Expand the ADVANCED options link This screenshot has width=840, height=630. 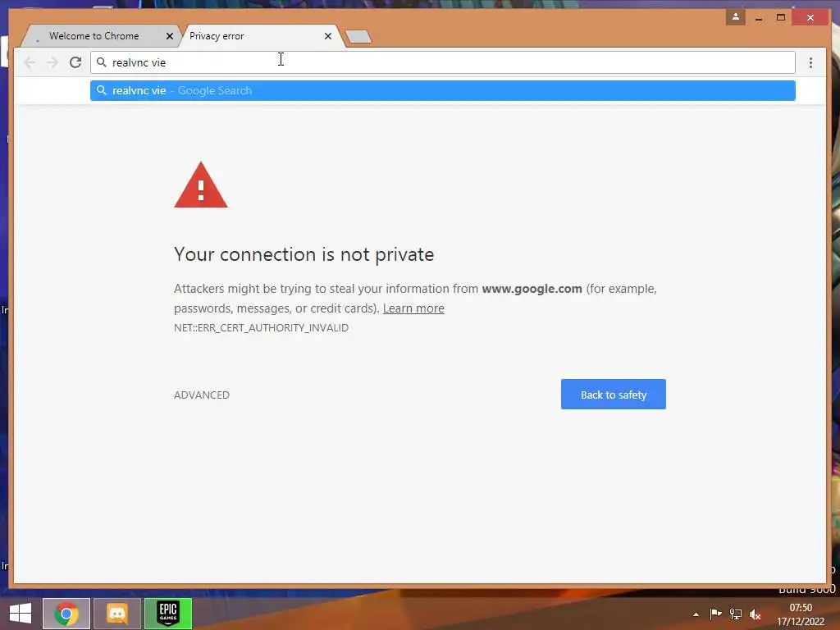tap(202, 395)
